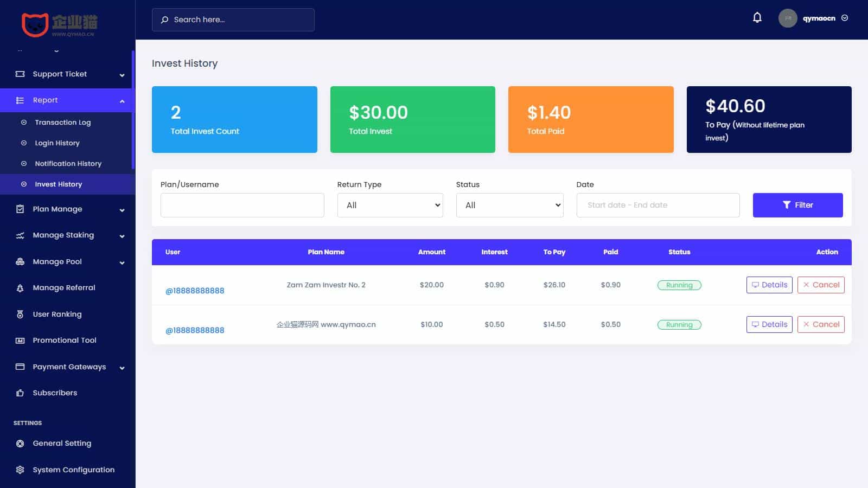Click the System Configuration gear icon

pos(20,470)
